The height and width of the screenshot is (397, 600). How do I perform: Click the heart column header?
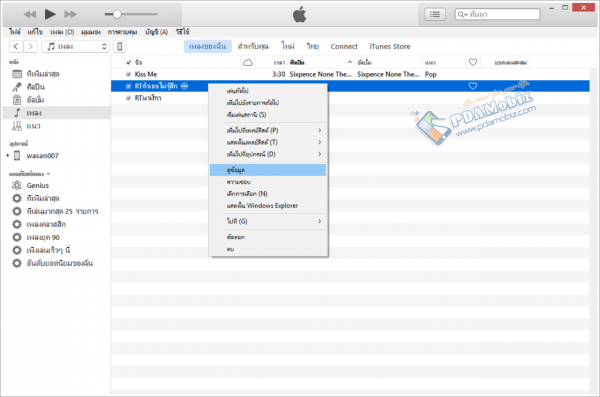click(x=473, y=62)
